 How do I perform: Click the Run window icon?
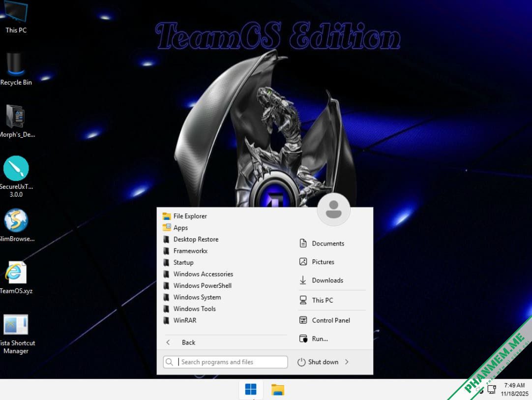303,338
